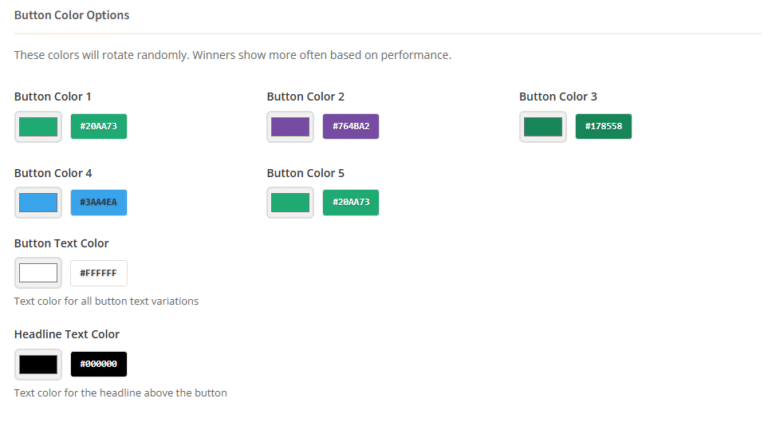Click the Button Text Color label
This screenshot has width=768, height=426.
click(62, 243)
